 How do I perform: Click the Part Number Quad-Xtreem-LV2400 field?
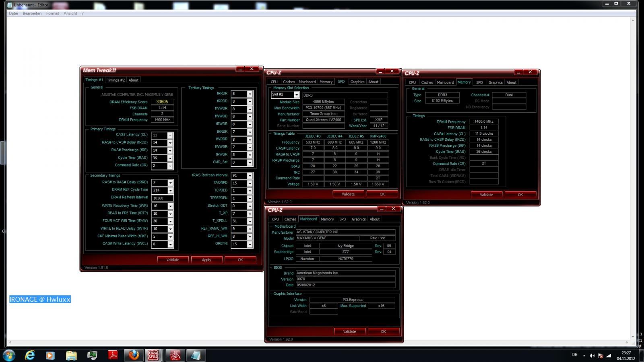click(323, 120)
